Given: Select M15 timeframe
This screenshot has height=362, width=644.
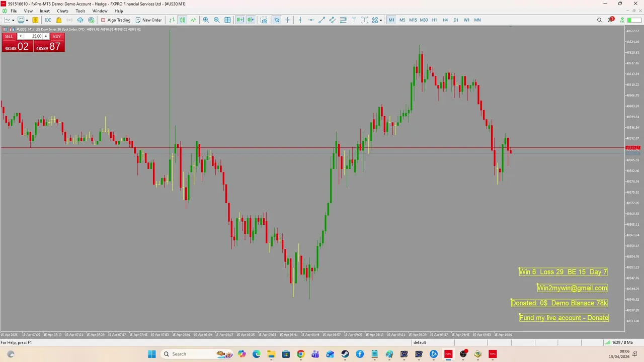Looking at the screenshot, I should click(x=413, y=20).
